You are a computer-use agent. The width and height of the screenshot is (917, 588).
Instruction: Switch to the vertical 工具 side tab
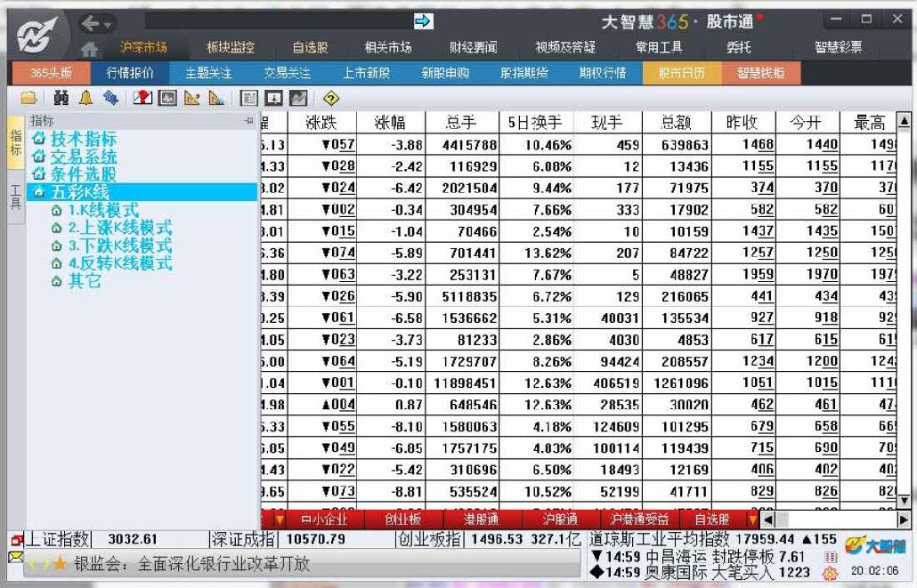tap(16, 196)
